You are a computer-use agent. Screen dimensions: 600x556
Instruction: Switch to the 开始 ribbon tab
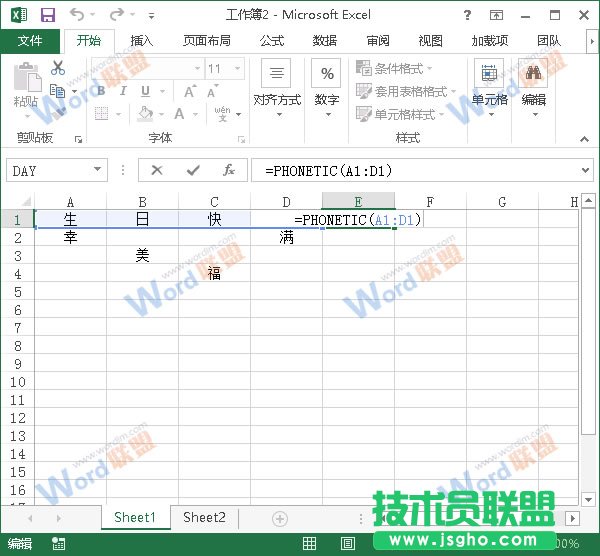(x=89, y=41)
